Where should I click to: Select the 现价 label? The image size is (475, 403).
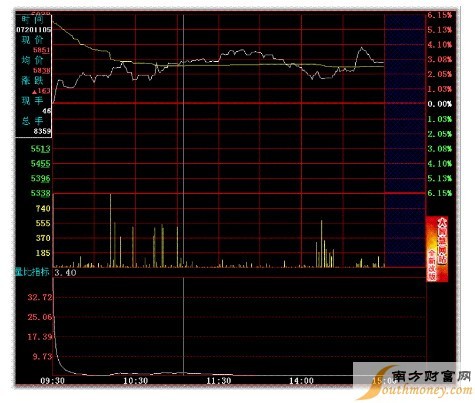pos(33,40)
